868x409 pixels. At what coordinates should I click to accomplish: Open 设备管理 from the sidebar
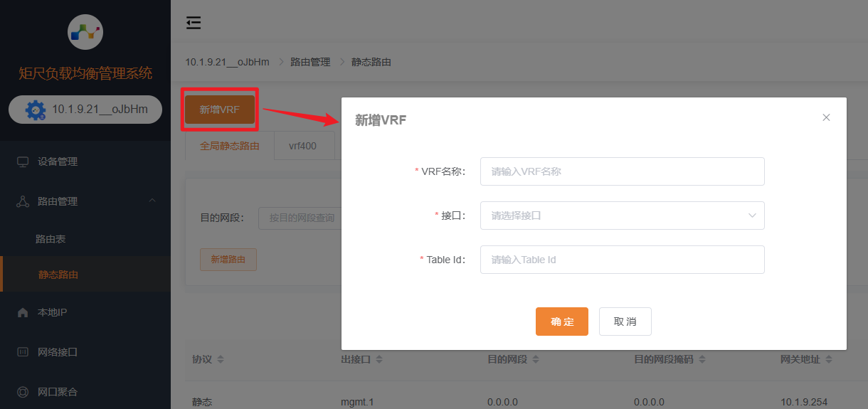pos(57,161)
